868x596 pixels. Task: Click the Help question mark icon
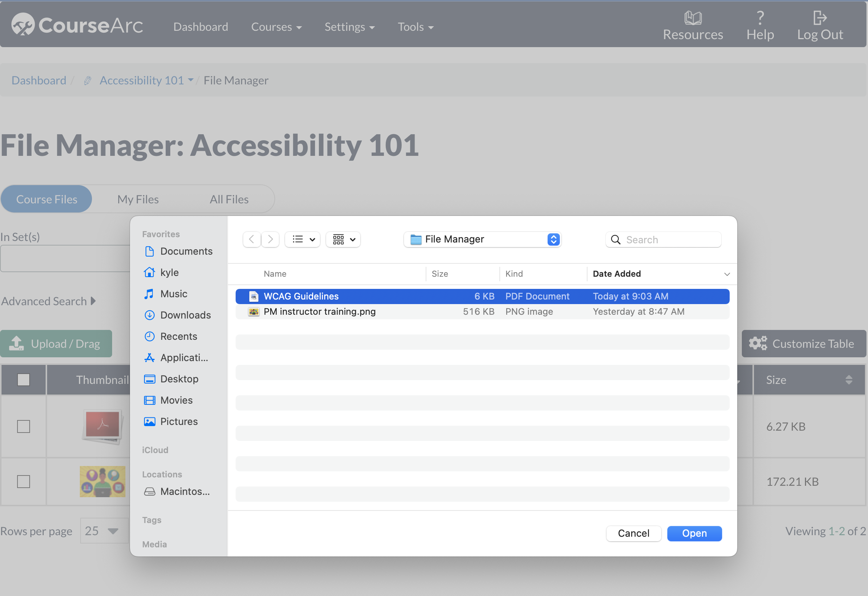tap(760, 17)
